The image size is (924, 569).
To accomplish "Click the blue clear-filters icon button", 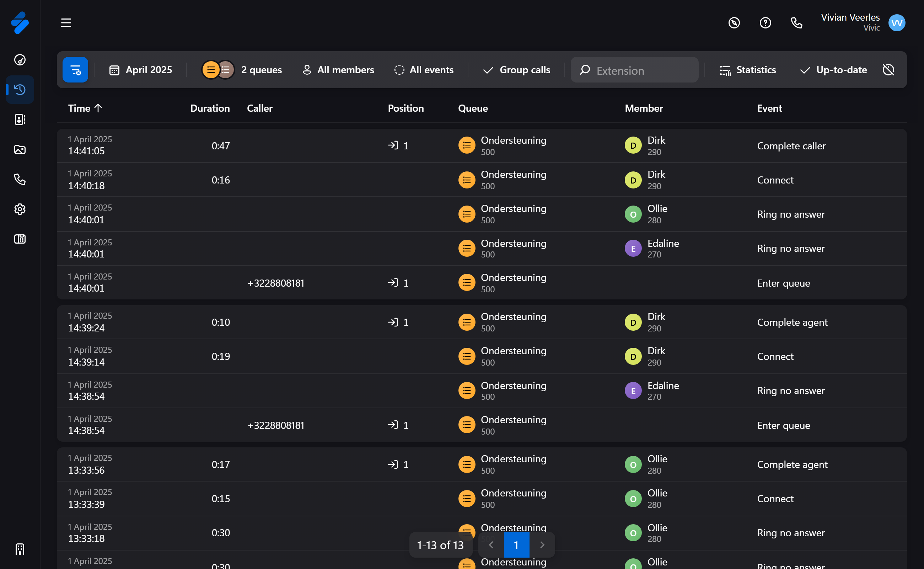I will click(x=75, y=70).
